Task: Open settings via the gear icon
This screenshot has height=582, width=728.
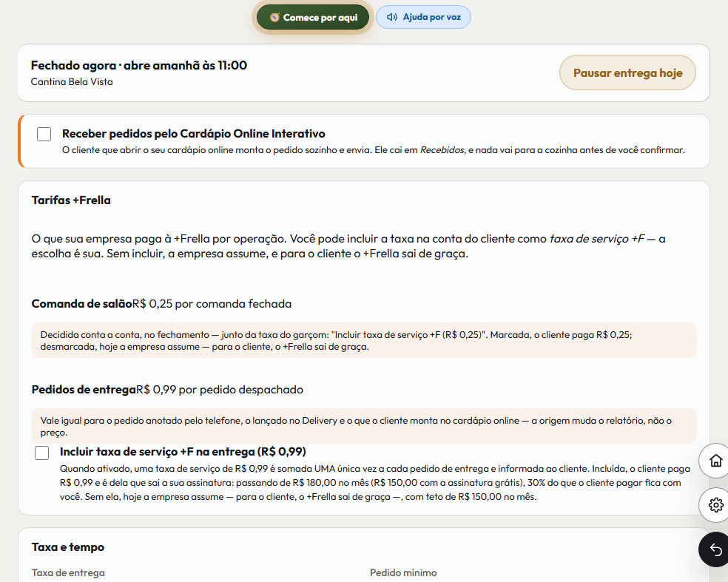Action: (x=715, y=504)
